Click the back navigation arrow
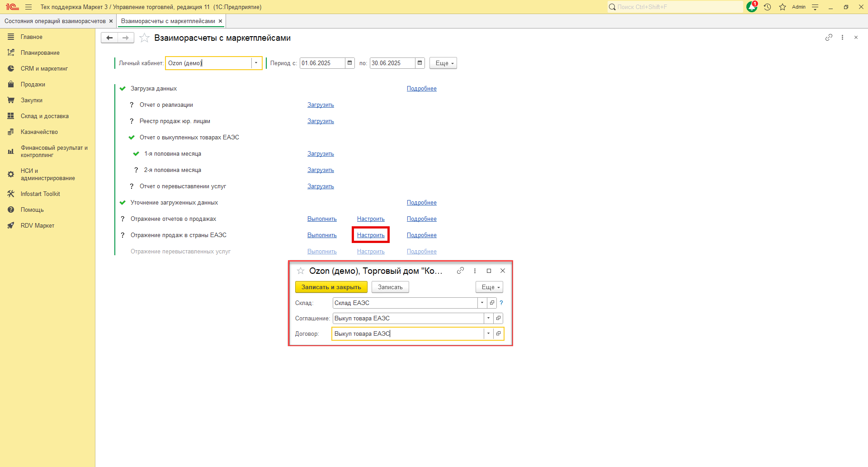The width and height of the screenshot is (868, 467). tap(109, 38)
